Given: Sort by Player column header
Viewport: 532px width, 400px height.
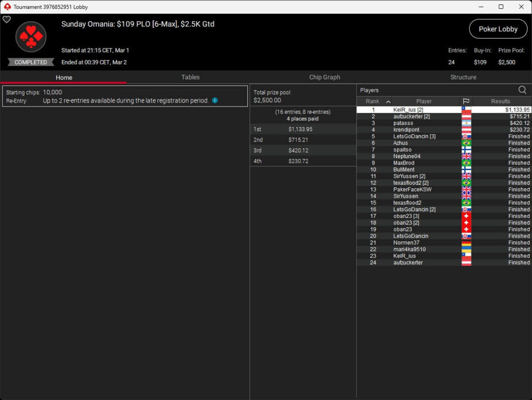Looking at the screenshot, I should (x=423, y=101).
